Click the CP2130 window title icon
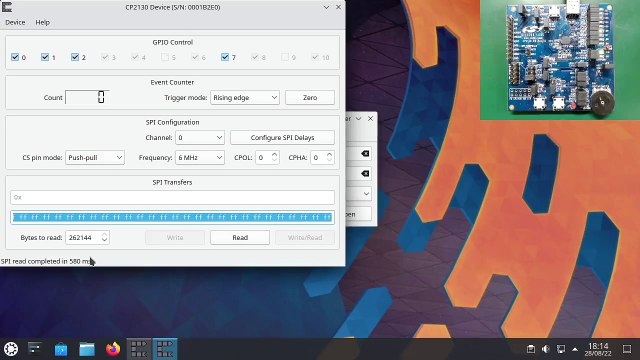Image resolution: width=640 pixels, height=360 pixels. pos(7,7)
